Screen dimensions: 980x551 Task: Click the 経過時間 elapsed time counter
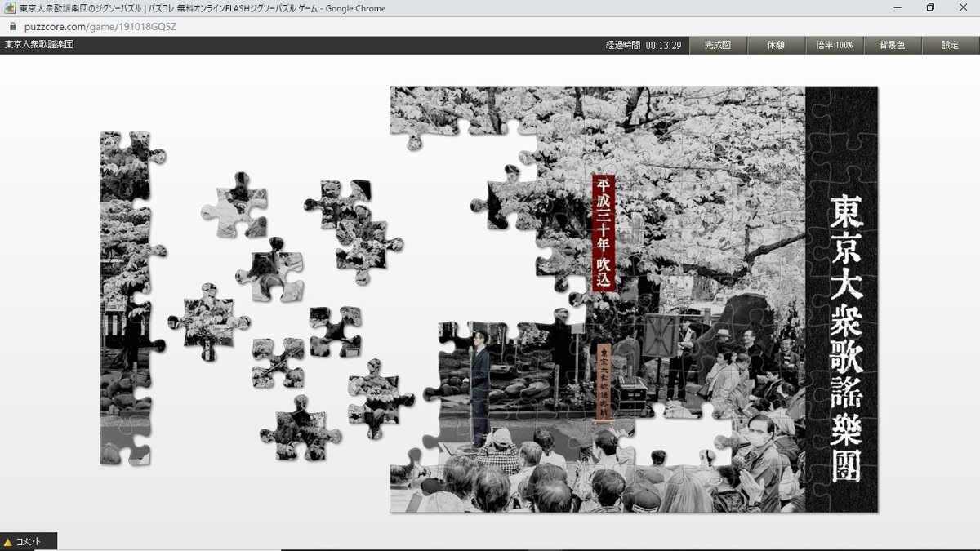tap(644, 45)
